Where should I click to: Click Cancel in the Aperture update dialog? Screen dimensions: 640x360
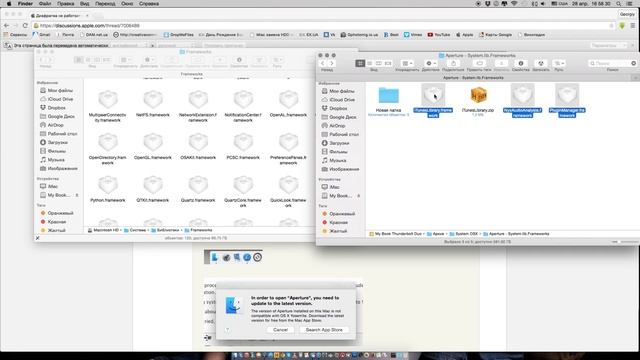280,330
